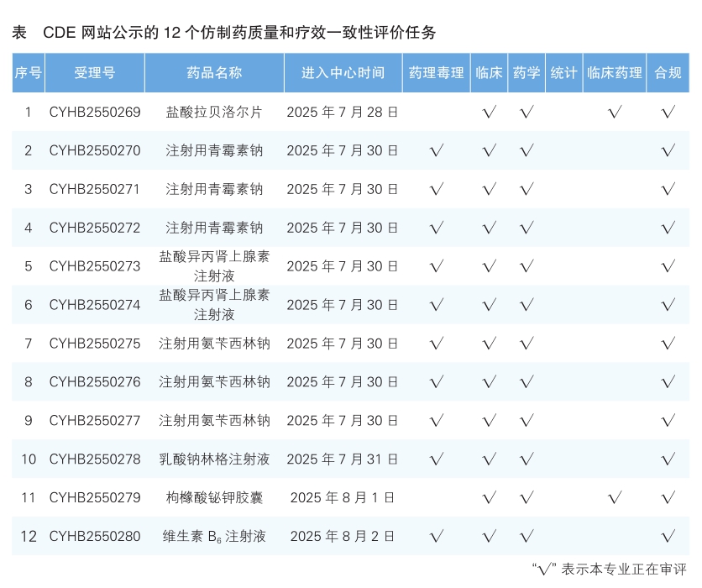Click acceptance number CYHB2550273
The image size is (702, 588).
click(x=95, y=266)
